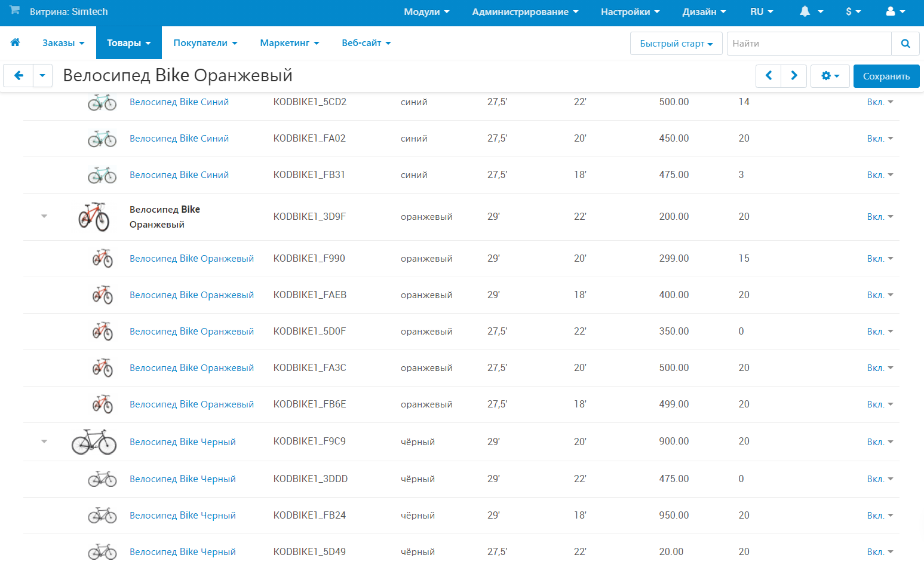Collapse the Велосипед Bike Черный group
This screenshot has width=924, height=561.
[x=44, y=442]
